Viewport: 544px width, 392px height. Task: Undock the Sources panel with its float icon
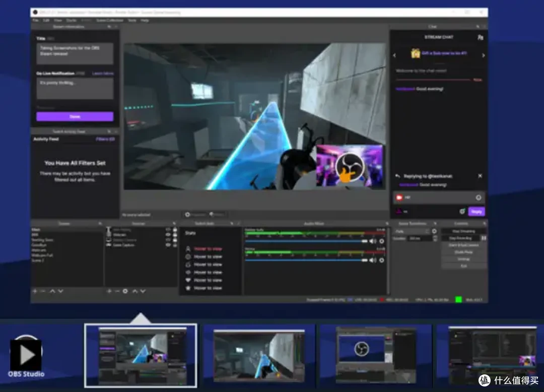(174, 223)
